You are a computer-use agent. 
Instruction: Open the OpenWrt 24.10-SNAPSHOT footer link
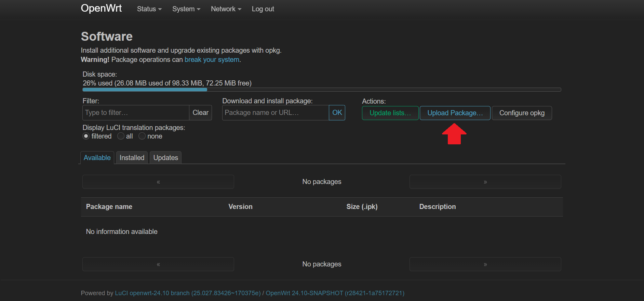335,293
